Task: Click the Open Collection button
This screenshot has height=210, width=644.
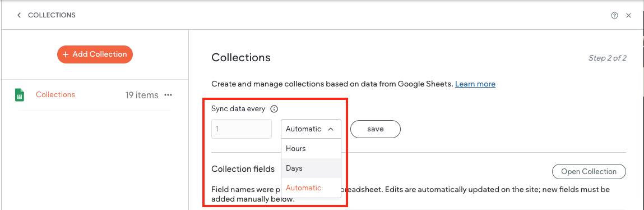Action: click(x=589, y=172)
